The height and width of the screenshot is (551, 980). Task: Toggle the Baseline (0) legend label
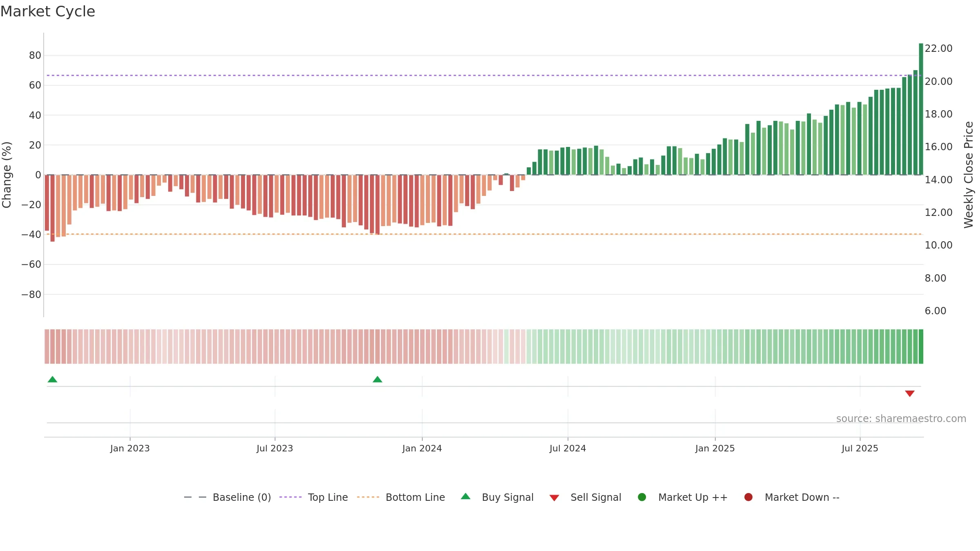(242, 497)
